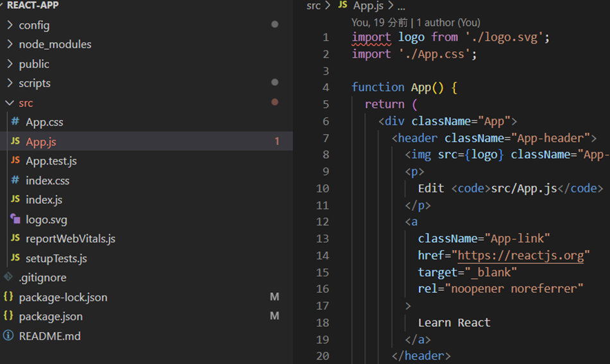The width and height of the screenshot is (610, 364).
Task: Open App.css in the explorer
Action: pyautogui.click(x=44, y=122)
